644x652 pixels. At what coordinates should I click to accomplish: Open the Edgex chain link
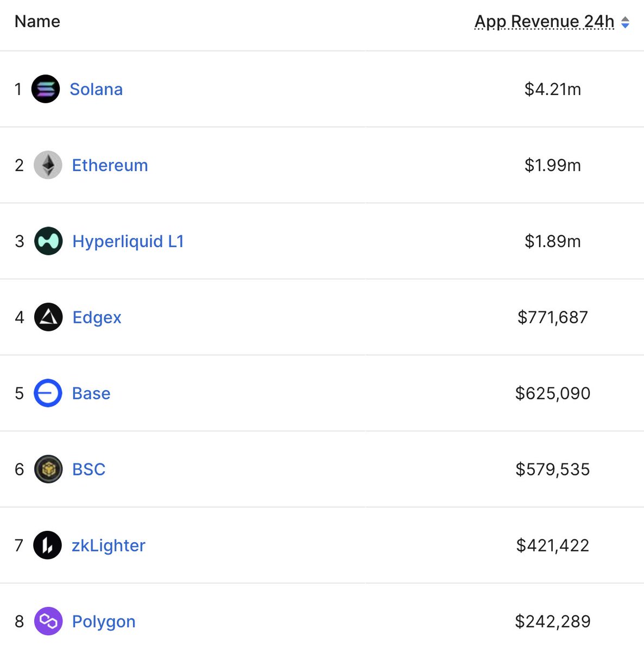pos(97,317)
